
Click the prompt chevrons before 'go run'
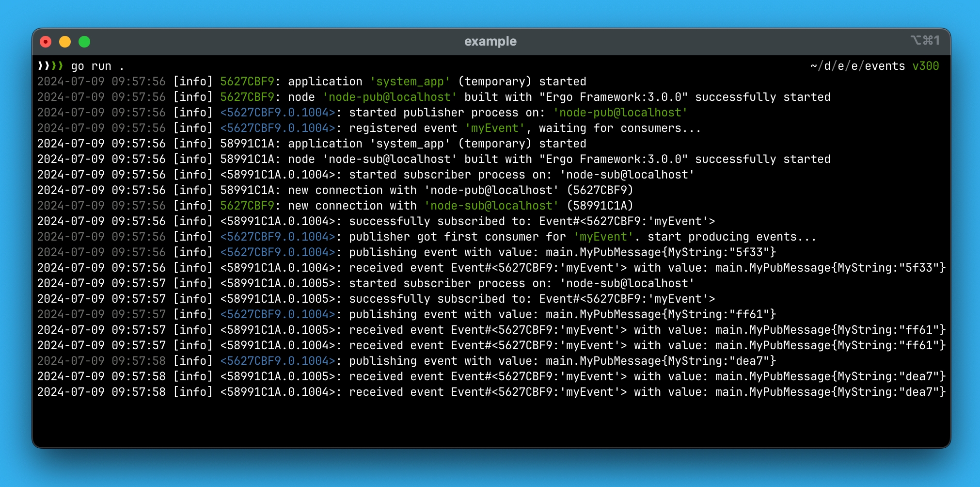click(50, 66)
